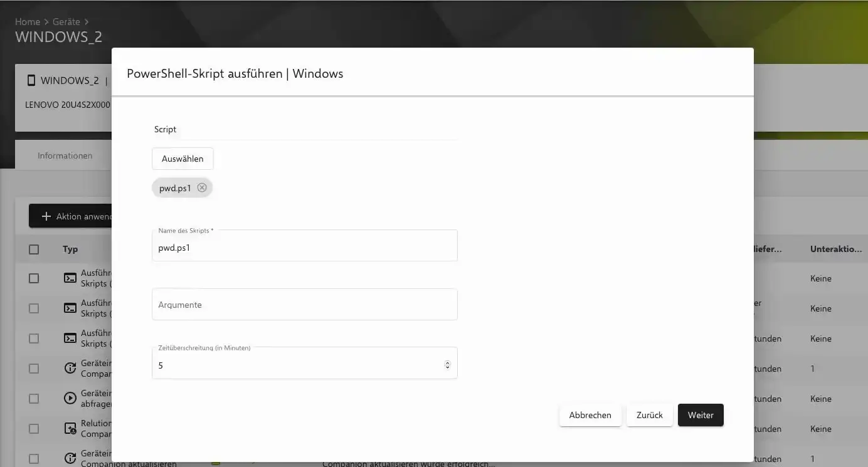Sort by the Typ column header
This screenshot has width=868, height=467.
pos(70,249)
